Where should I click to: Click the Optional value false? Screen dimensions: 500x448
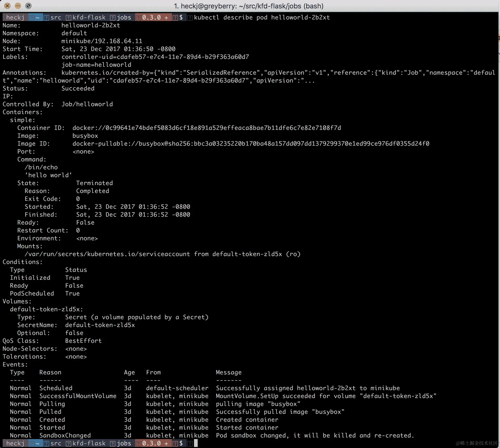coord(74,333)
